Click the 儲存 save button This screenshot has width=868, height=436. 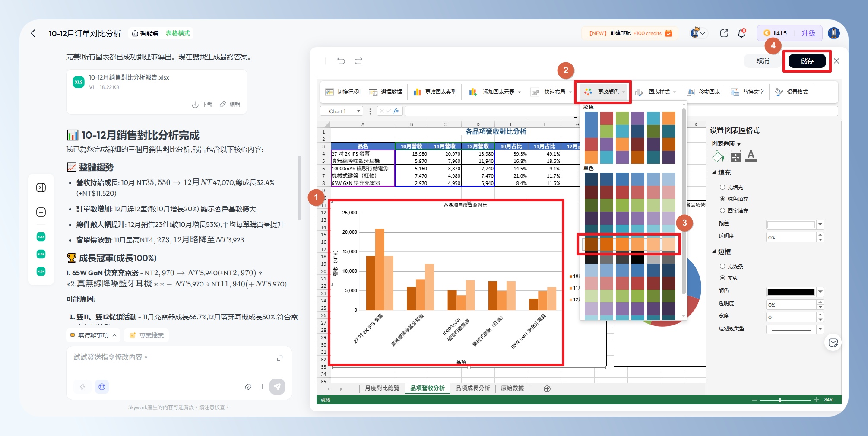pos(807,61)
